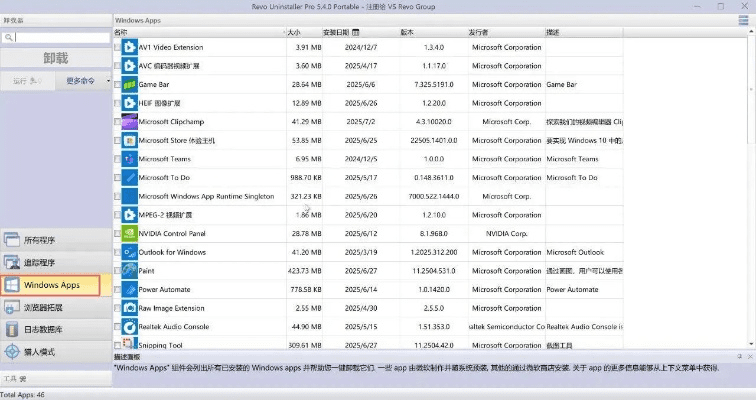This screenshot has width=756, height=400.
Task: Open the 日志数据库 section
Action: tap(56, 329)
